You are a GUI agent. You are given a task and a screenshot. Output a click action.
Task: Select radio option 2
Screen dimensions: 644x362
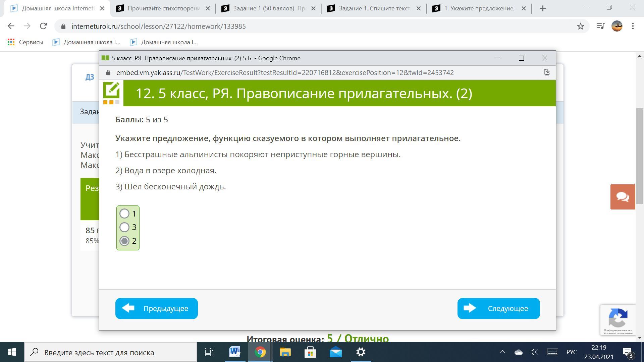124,241
